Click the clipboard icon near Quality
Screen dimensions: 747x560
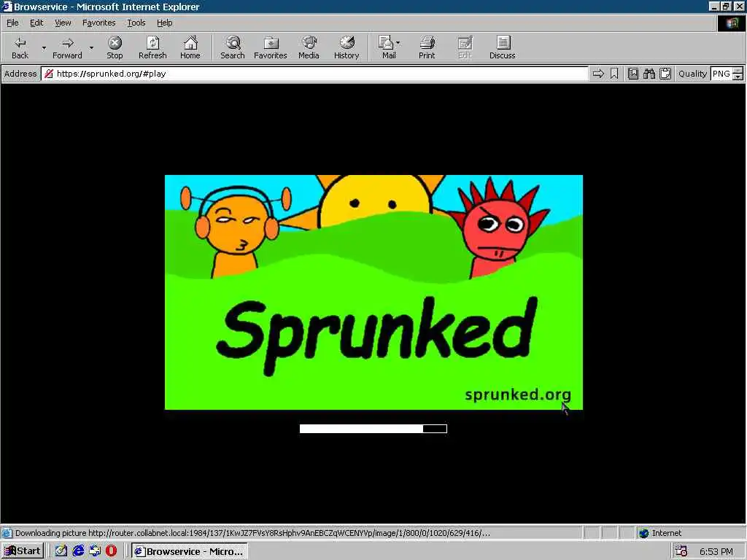(665, 74)
